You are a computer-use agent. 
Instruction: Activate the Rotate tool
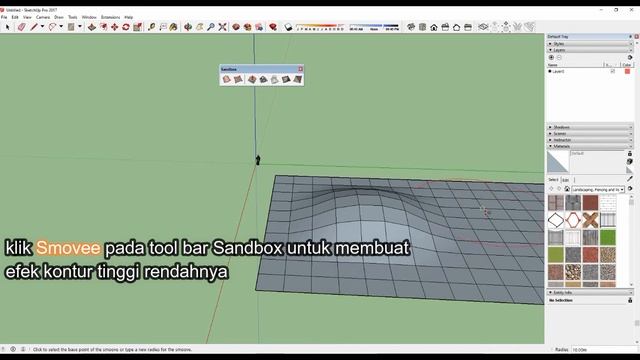126,27
